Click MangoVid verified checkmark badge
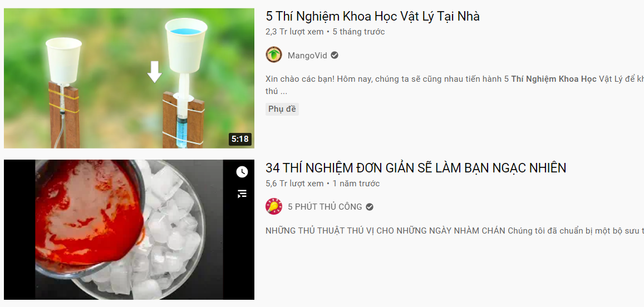The width and height of the screenshot is (644, 307). [335, 56]
